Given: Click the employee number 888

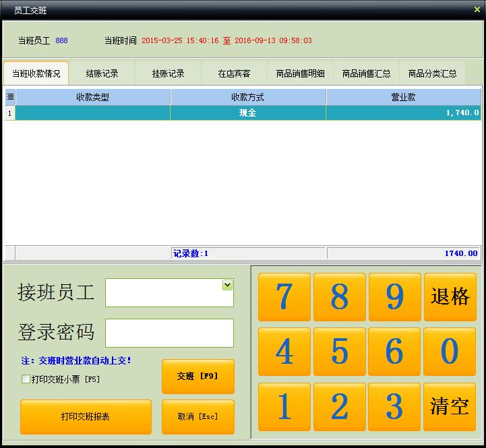Looking at the screenshot, I should (61, 40).
